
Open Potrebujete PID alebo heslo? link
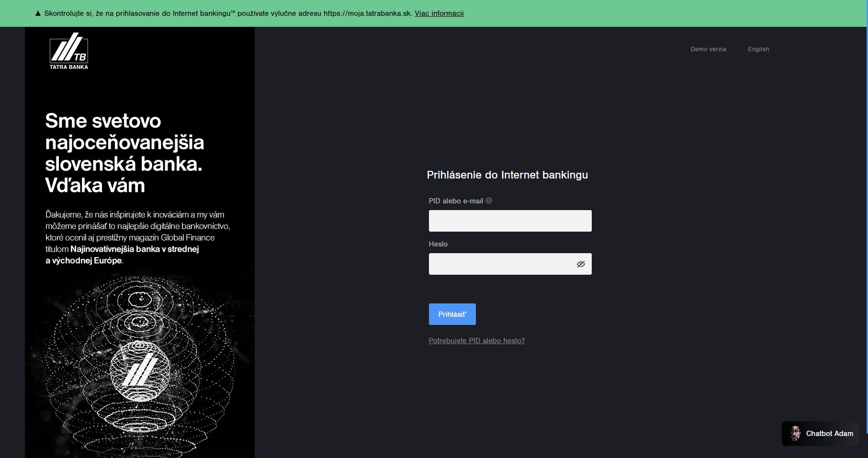[x=477, y=341]
